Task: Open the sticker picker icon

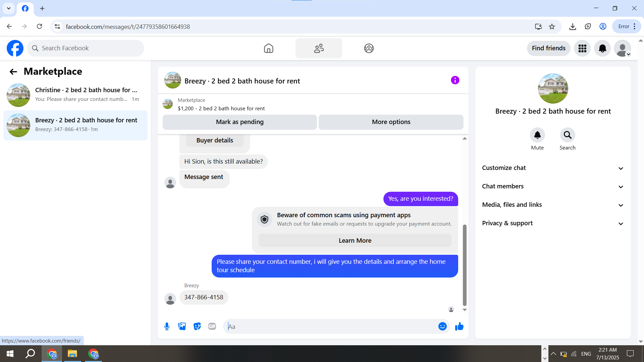Action: (197, 326)
